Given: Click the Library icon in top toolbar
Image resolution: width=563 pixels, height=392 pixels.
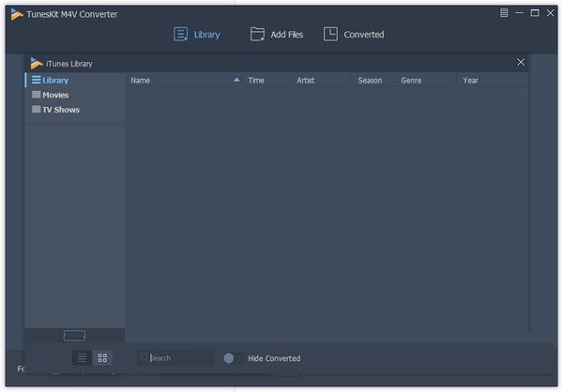Looking at the screenshot, I should [x=180, y=35].
